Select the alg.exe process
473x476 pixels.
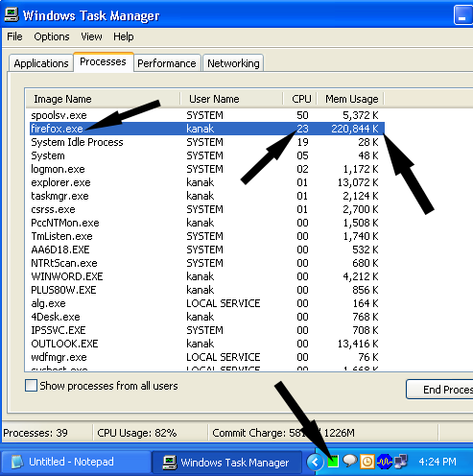click(207, 303)
